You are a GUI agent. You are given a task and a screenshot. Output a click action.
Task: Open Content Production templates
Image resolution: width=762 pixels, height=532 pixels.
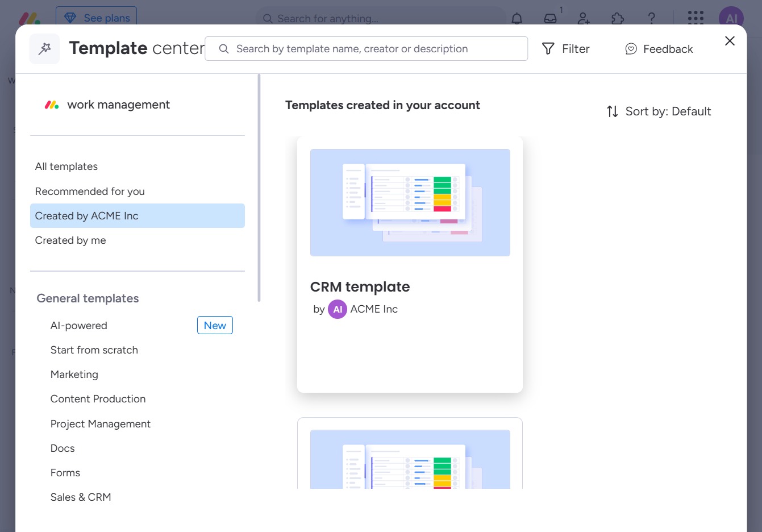[x=98, y=399]
